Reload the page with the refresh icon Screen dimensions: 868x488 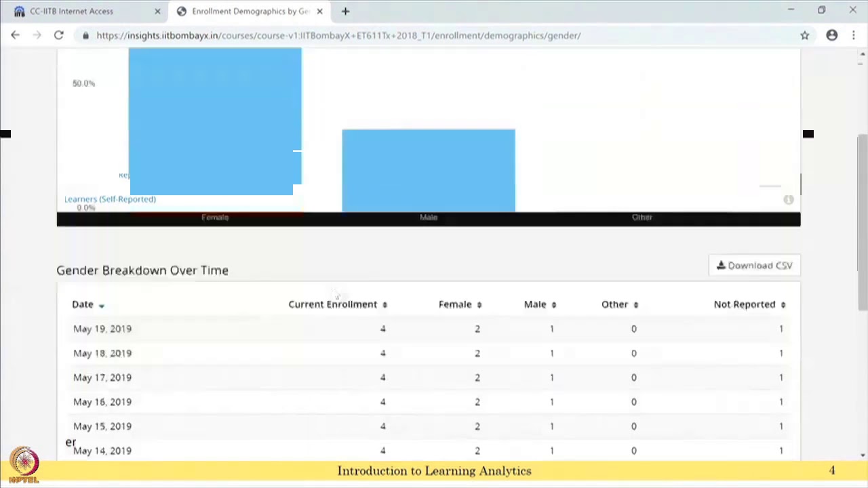coord(59,35)
